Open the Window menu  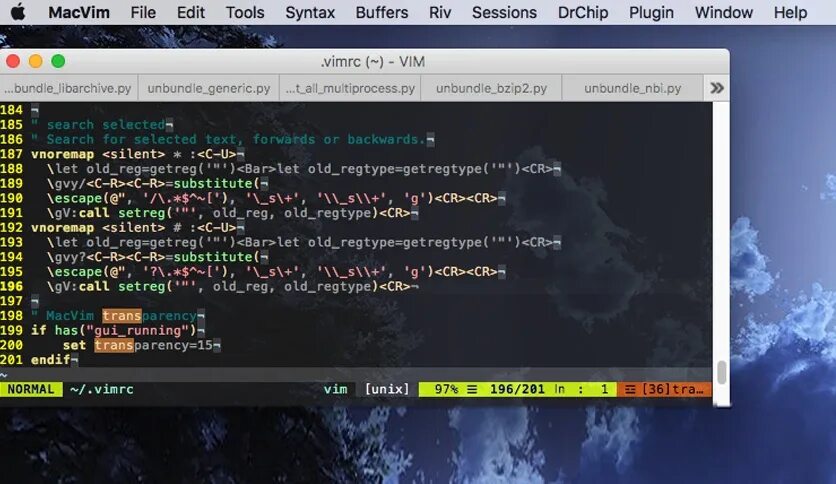click(x=724, y=12)
